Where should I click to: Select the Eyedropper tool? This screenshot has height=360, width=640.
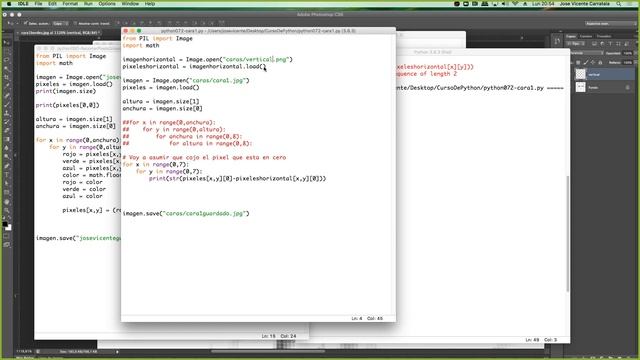click(7, 86)
